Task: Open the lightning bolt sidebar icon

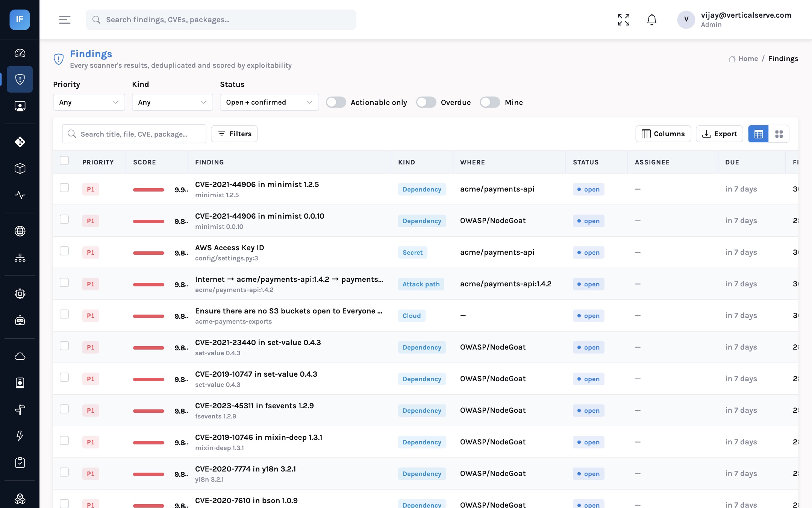Action: [20, 436]
